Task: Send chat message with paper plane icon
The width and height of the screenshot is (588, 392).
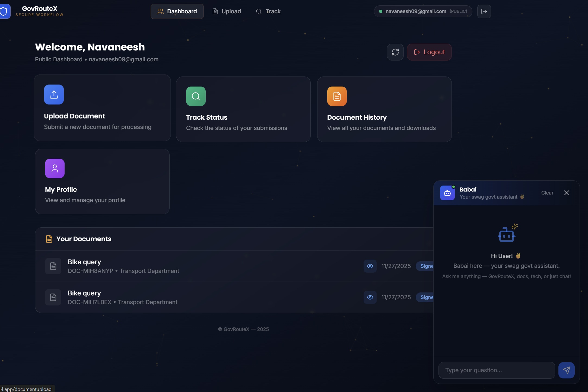Action: (x=566, y=370)
